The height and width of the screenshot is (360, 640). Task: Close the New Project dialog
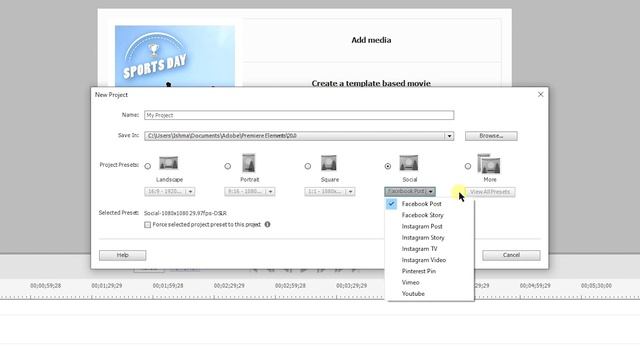(540, 95)
